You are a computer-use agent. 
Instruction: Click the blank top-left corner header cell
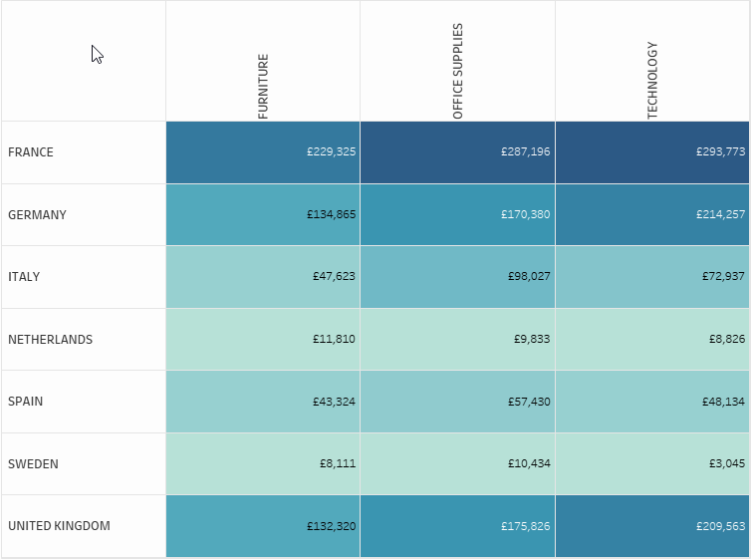pyautogui.click(x=84, y=62)
